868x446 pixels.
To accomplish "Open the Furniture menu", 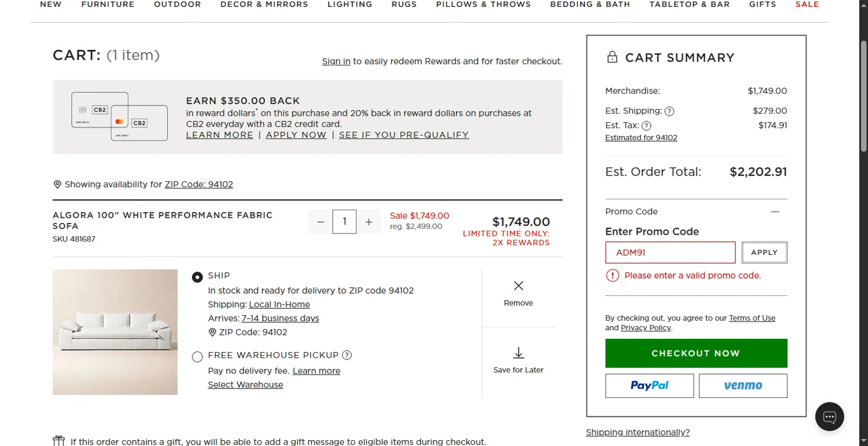I will pos(108,4).
